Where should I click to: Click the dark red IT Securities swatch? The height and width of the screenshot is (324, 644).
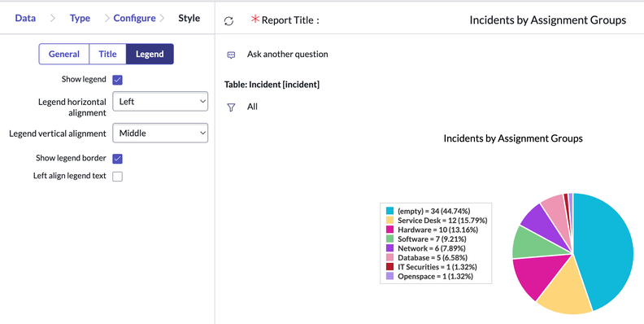point(389,267)
